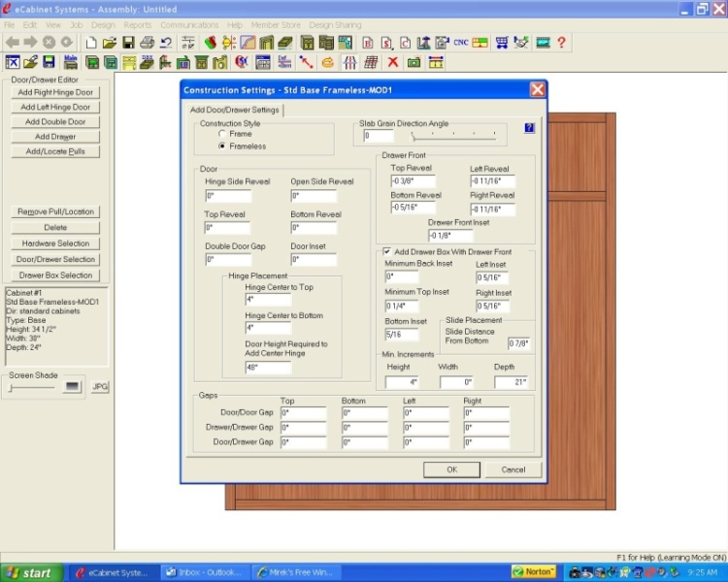This screenshot has height=582, width=728.
Task: Uncheck Add Drawer Box With Drawer Front
Action: point(387,251)
